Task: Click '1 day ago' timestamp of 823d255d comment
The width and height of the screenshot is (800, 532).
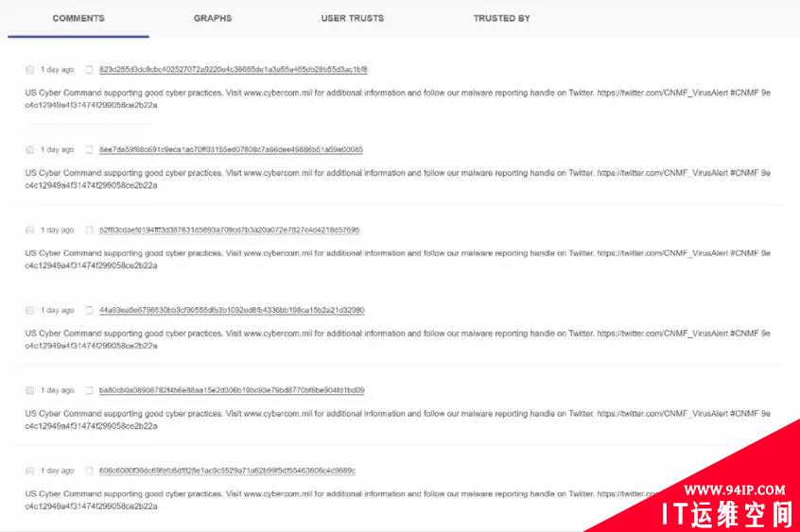Action: [57, 69]
